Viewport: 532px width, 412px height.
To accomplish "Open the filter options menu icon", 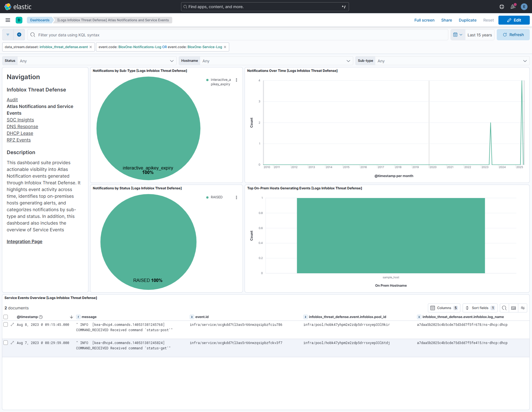I will point(8,35).
